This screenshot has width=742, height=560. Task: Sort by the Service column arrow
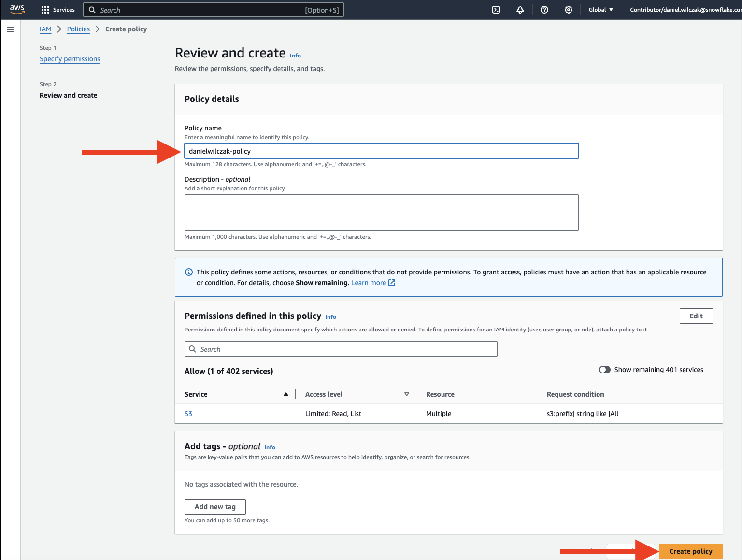(x=286, y=394)
